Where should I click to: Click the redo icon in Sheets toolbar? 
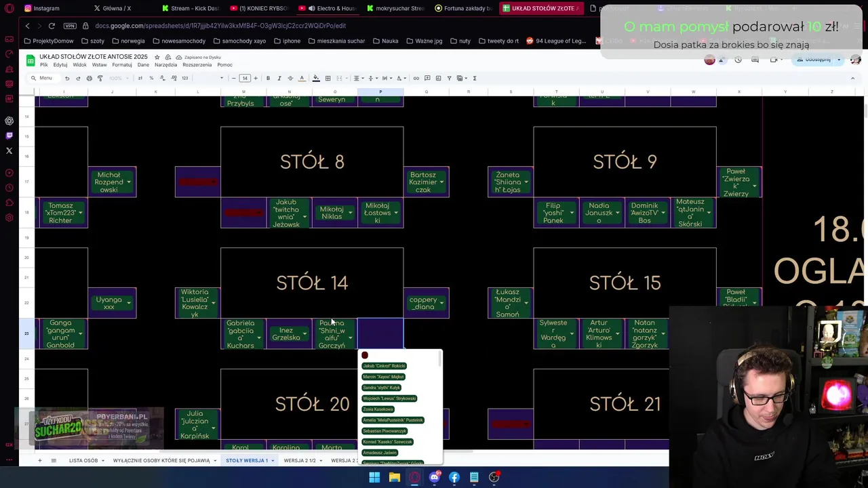77,78
